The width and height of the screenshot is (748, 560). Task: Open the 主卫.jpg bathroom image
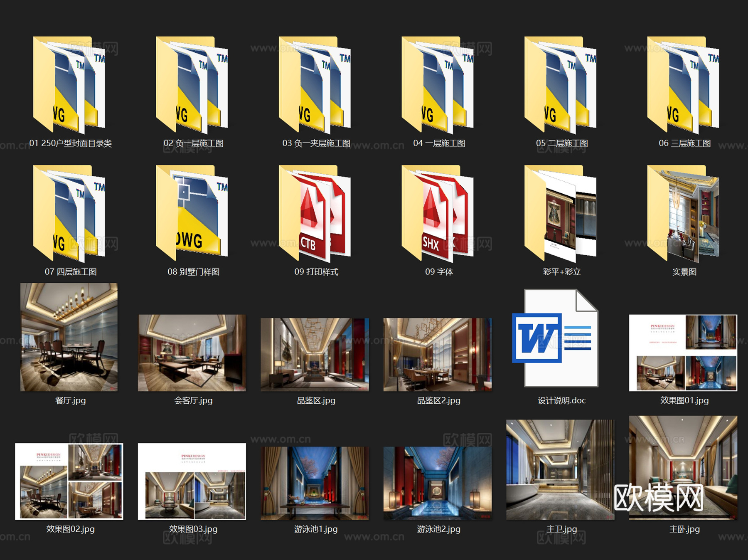pyautogui.click(x=560, y=470)
